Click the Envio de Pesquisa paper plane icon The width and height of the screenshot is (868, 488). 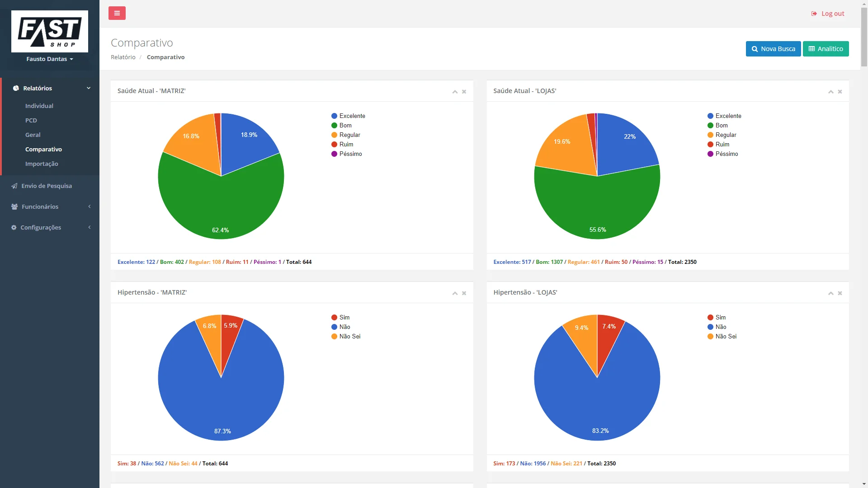pos(14,186)
